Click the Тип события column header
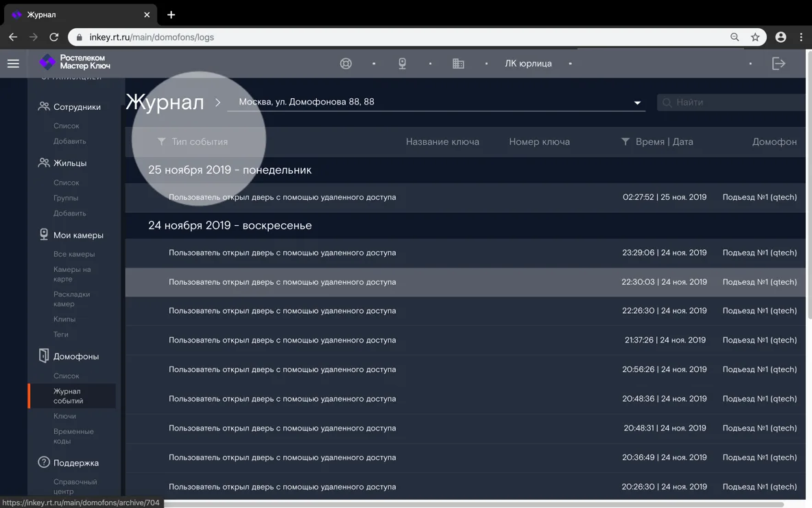This screenshot has width=812, height=508. click(x=200, y=141)
